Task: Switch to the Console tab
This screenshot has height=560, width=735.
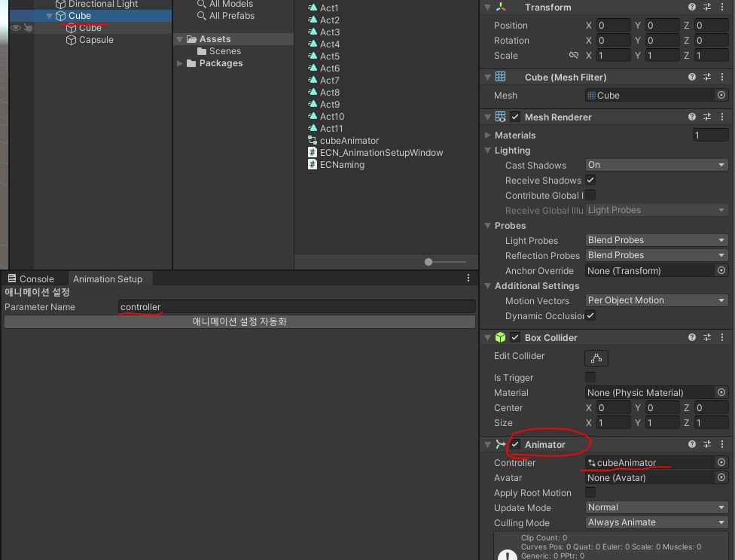Action: [x=31, y=278]
